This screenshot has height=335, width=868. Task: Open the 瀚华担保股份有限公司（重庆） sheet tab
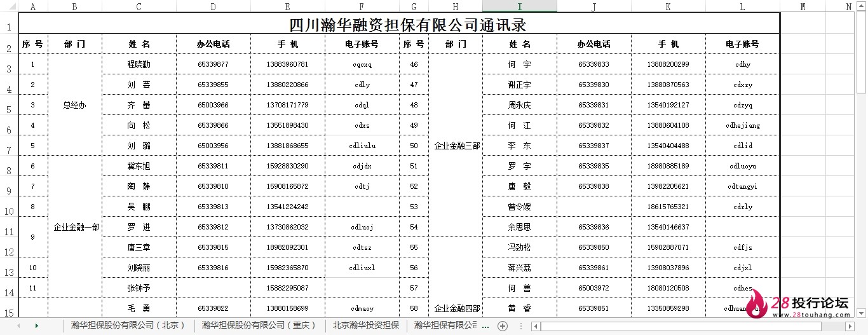pyautogui.click(x=259, y=325)
